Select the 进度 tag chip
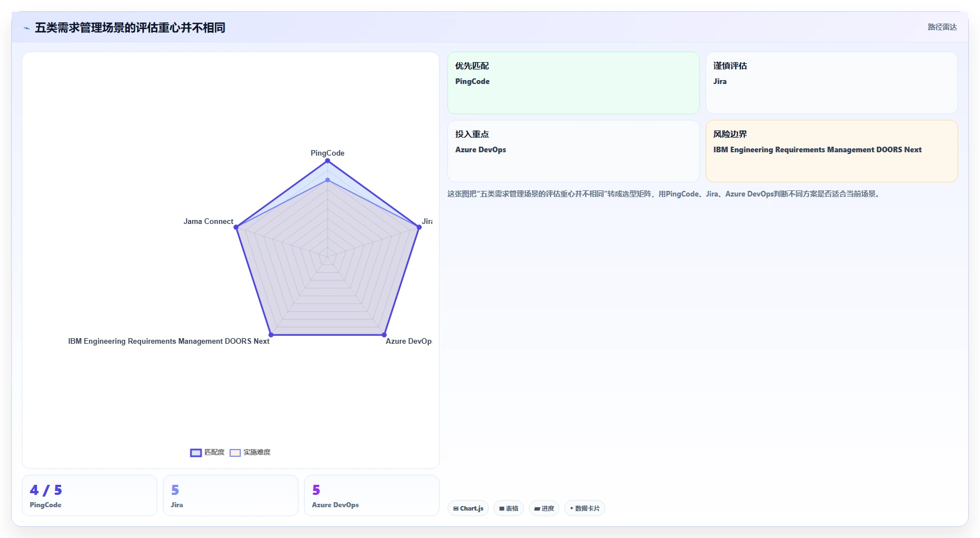 click(544, 508)
